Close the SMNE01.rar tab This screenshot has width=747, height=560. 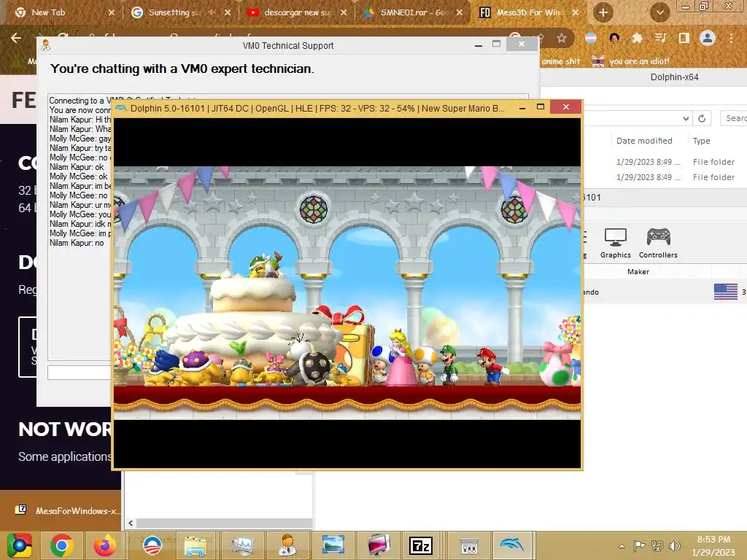pos(460,12)
